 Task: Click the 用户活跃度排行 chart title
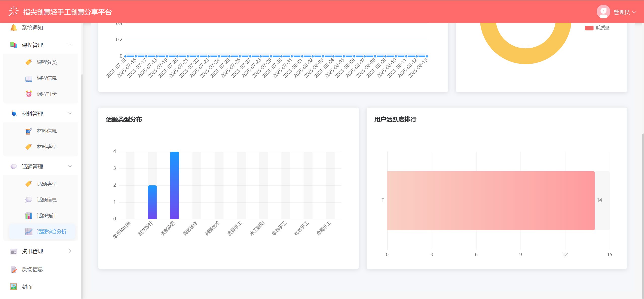pyautogui.click(x=395, y=119)
